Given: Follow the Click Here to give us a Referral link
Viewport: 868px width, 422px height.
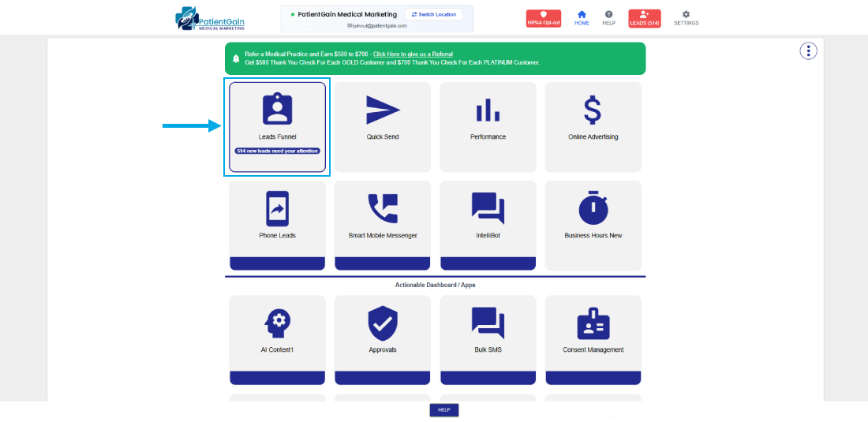Looking at the screenshot, I should 413,54.
